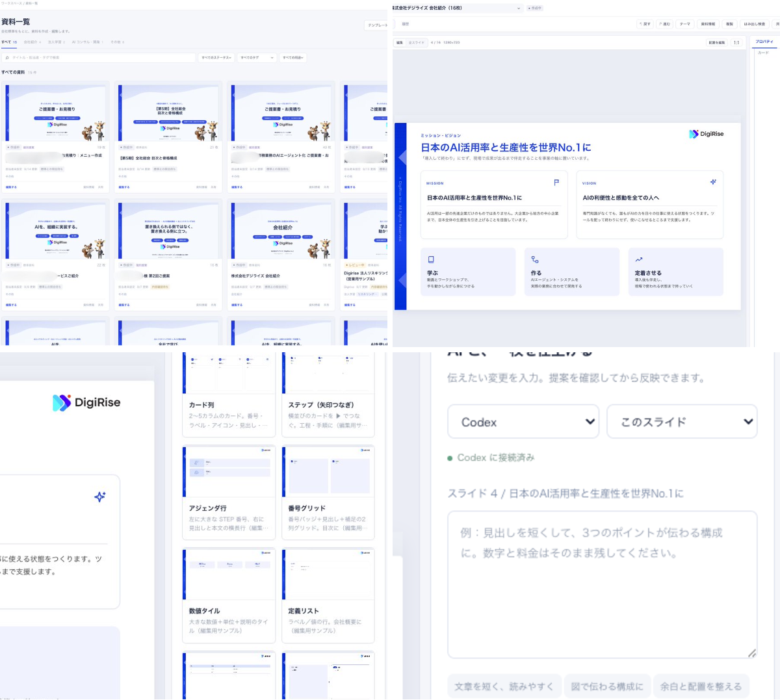Open the このスライド scope dropdown
This screenshot has width=780, height=700.
coord(682,422)
